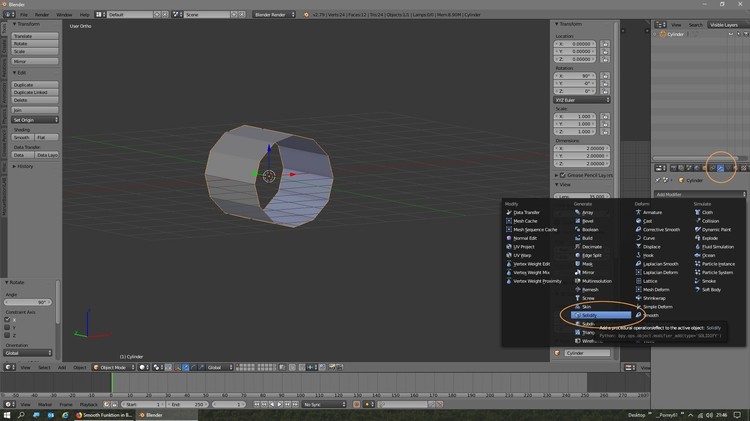Select the Armature deform modifier
This screenshot has width=750, height=421.
pyautogui.click(x=652, y=212)
